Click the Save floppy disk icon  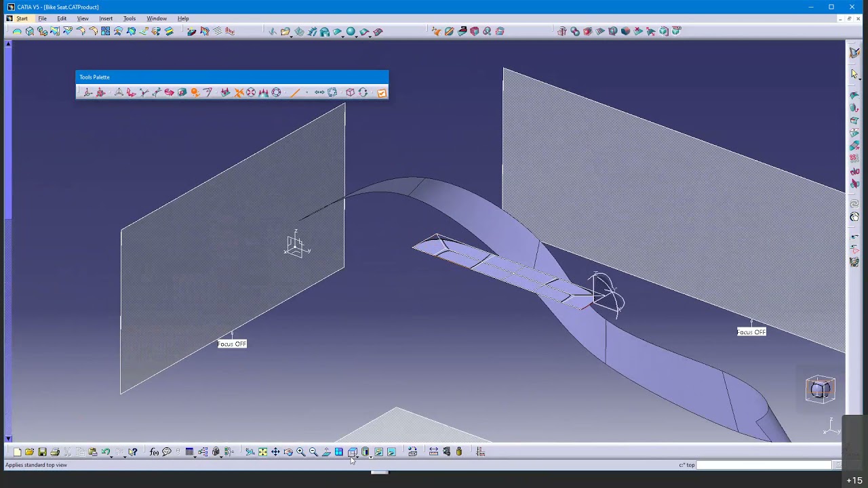coord(42,452)
